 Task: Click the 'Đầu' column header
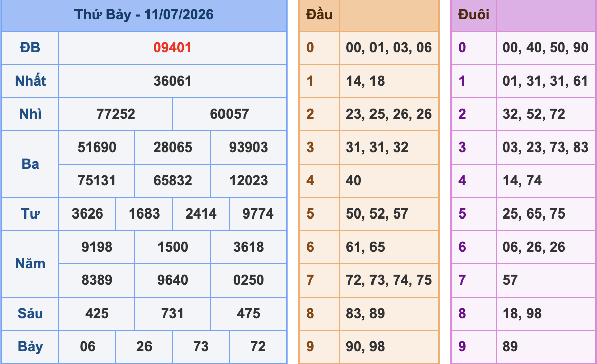[x=319, y=15]
